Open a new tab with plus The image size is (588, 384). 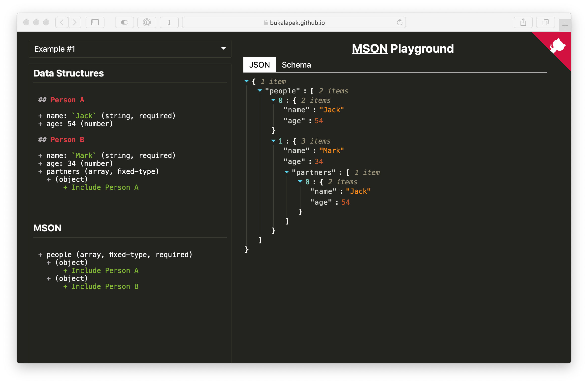tap(565, 26)
